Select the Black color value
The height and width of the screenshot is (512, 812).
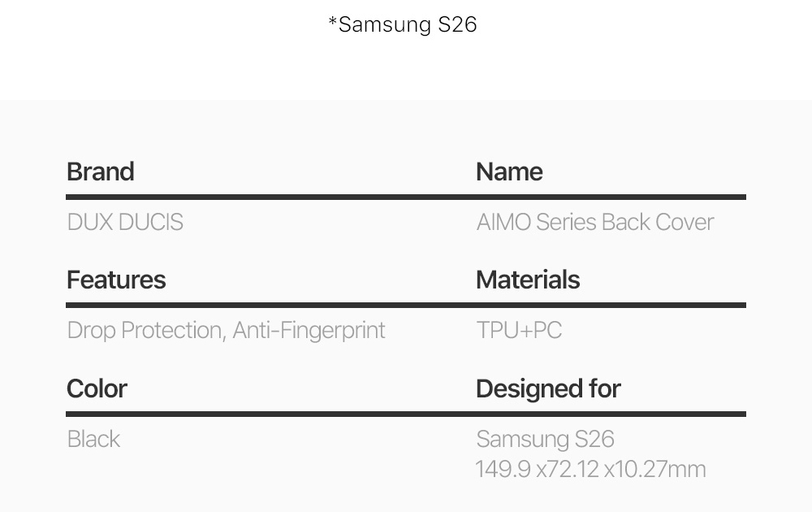coord(93,439)
